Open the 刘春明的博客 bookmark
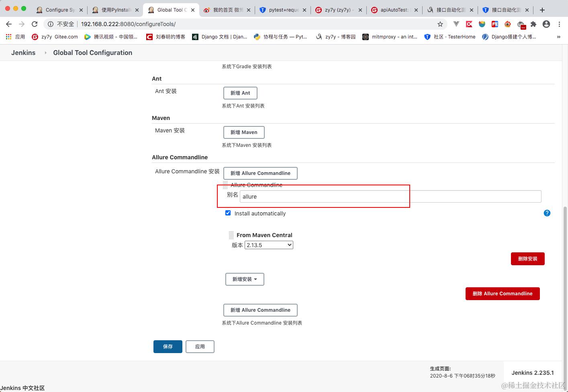Viewport: 568px width, 392px height. 165,37
